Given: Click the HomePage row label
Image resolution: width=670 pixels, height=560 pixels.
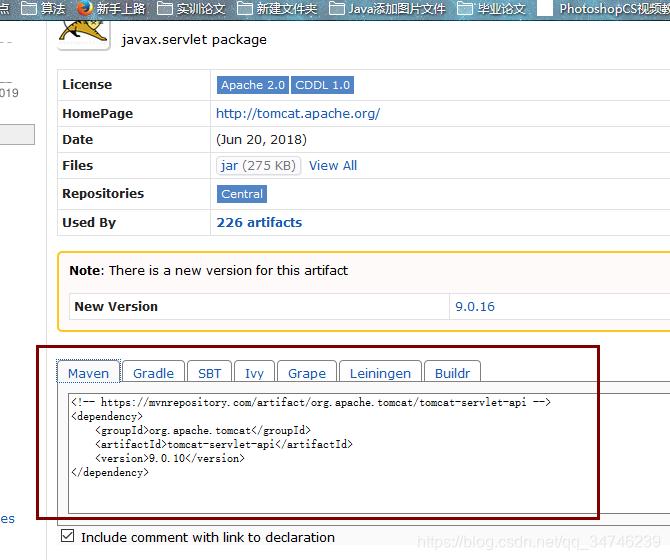Looking at the screenshot, I should pos(97,113).
